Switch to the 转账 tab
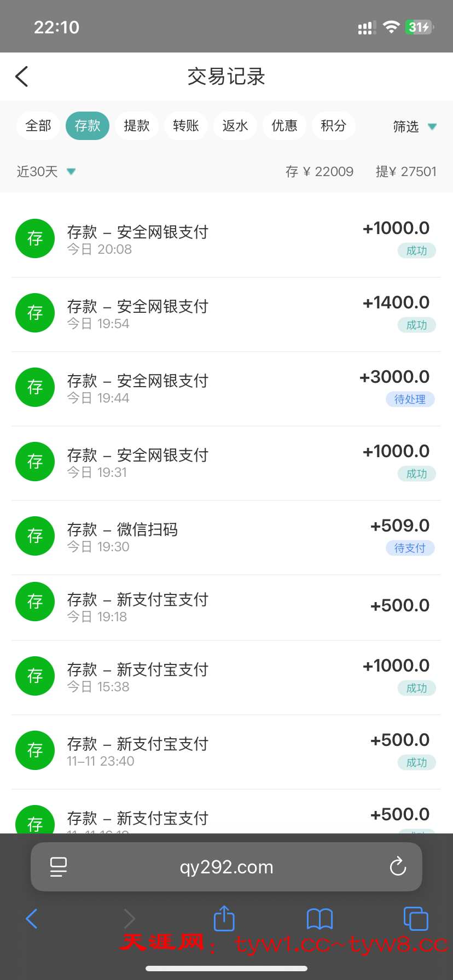453x980 pixels. click(x=186, y=126)
